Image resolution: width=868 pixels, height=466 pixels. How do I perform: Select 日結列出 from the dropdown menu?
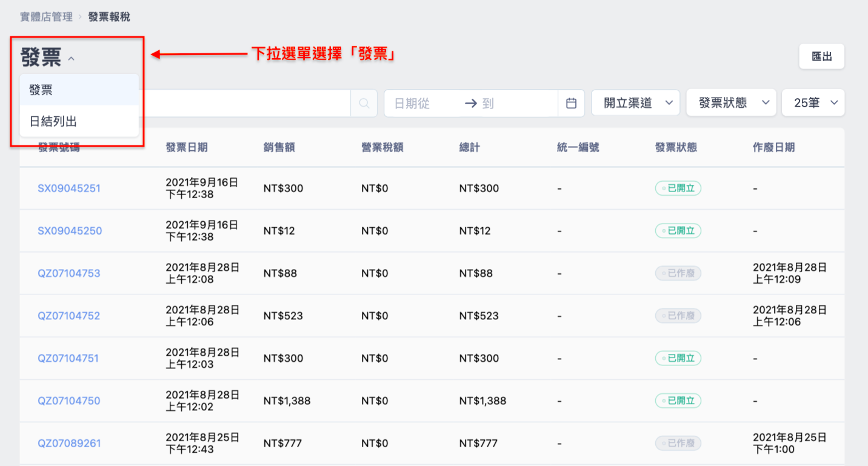tap(79, 121)
